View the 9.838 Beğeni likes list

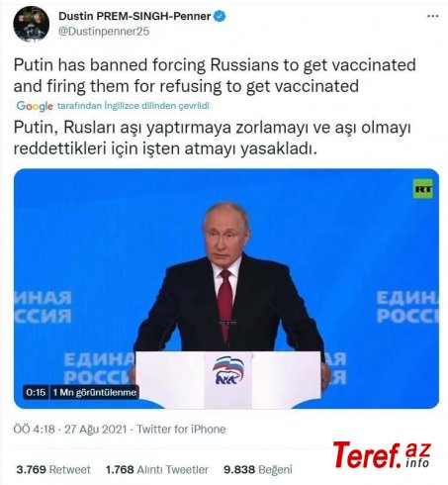click(258, 469)
